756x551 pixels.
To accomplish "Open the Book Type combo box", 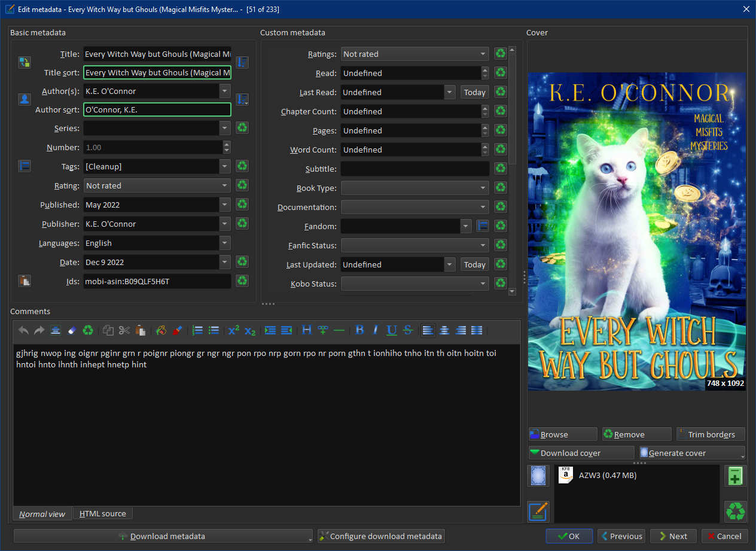I will pos(415,188).
